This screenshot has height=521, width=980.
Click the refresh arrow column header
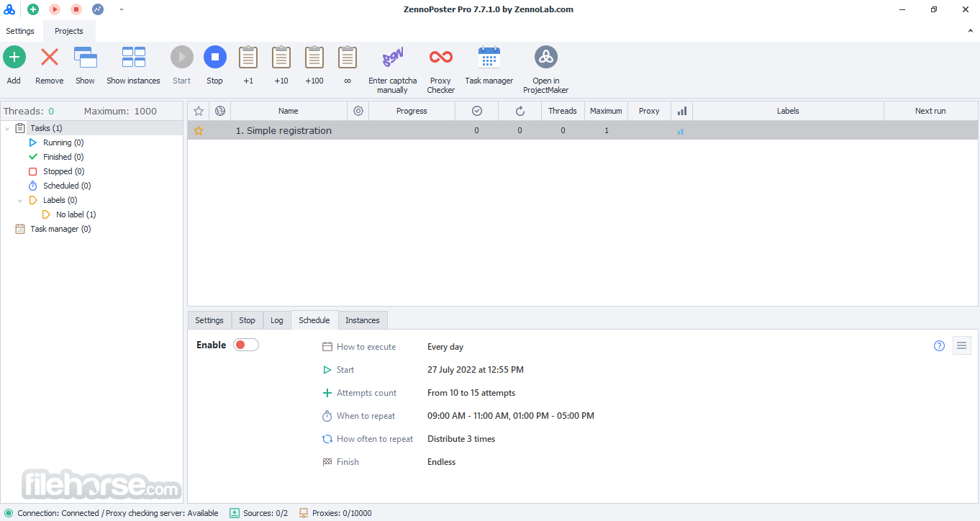click(520, 111)
